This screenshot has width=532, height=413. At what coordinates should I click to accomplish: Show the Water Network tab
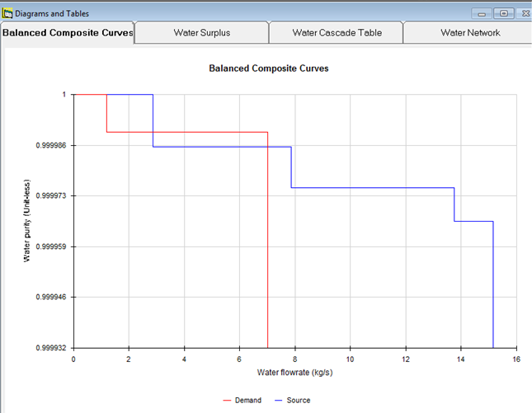469,33
